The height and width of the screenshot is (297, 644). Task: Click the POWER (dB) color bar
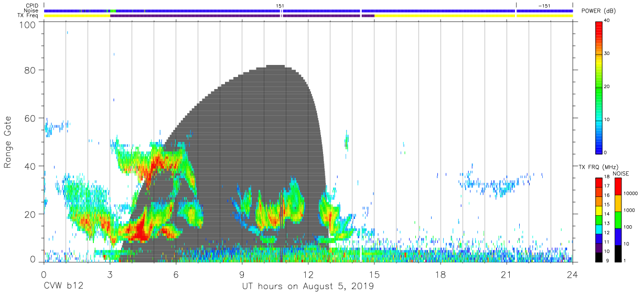click(599, 87)
